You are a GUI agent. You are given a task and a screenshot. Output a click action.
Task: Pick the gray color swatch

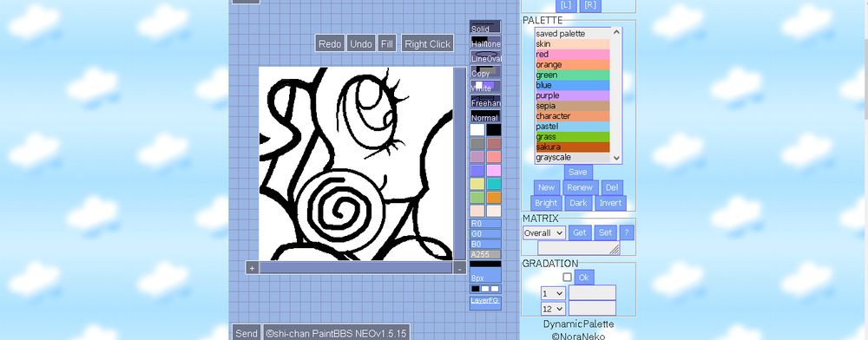coord(477,143)
